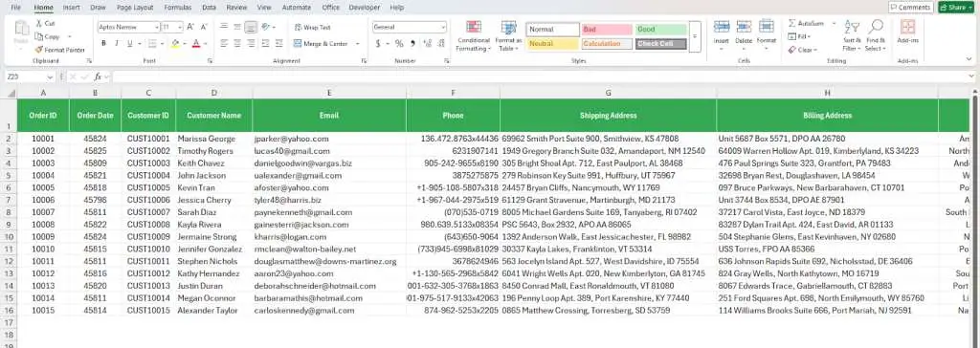Apply the Good cell style

661,30
